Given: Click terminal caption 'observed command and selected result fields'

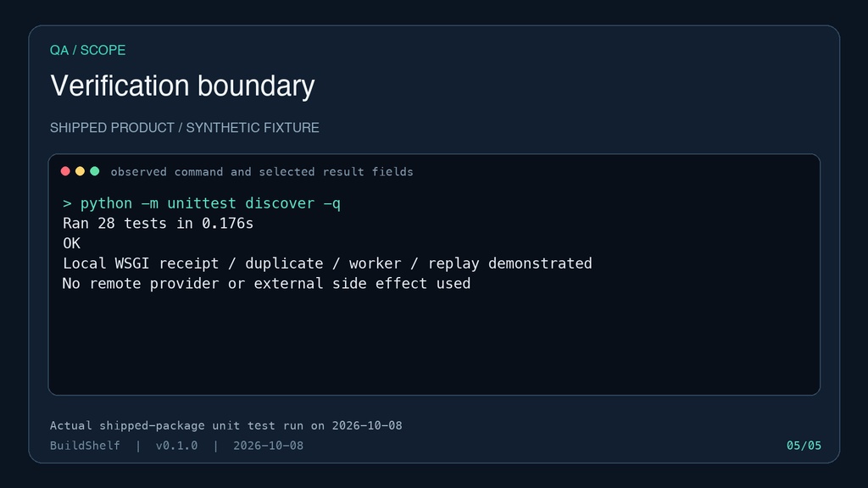Looking at the screenshot, I should 262,172.
